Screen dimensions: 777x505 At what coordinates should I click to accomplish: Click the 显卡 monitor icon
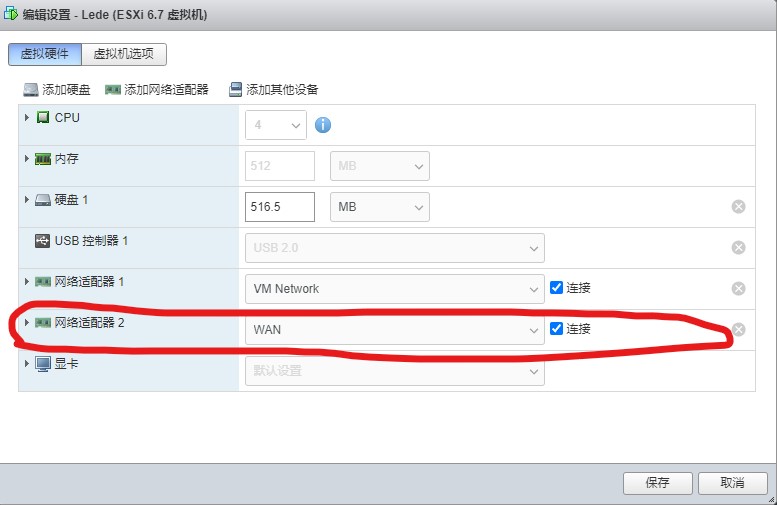pyautogui.click(x=43, y=364)
